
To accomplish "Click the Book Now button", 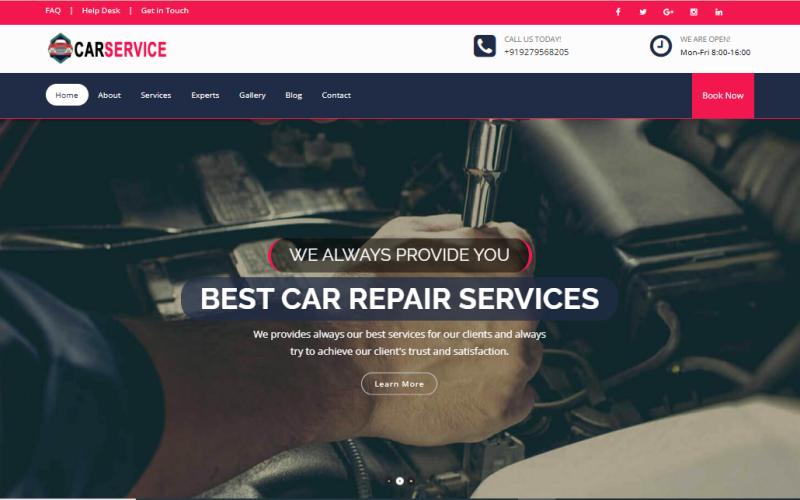I will tap(722, 95).
